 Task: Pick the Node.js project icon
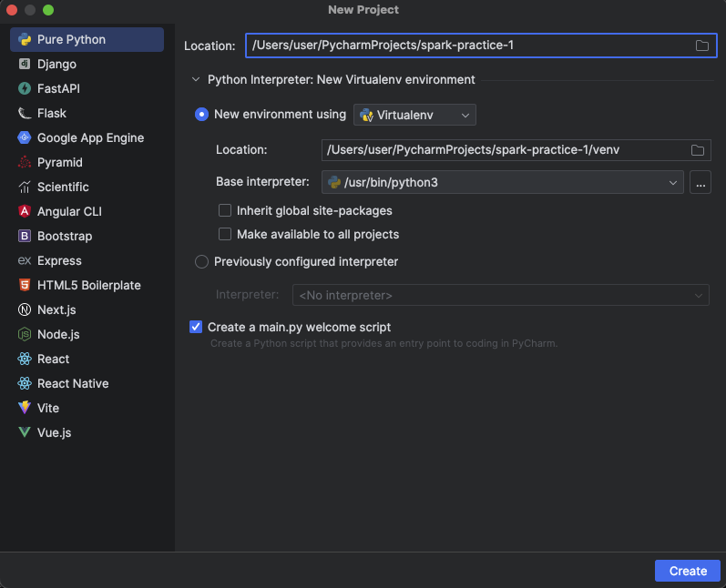tap(24, 334)
